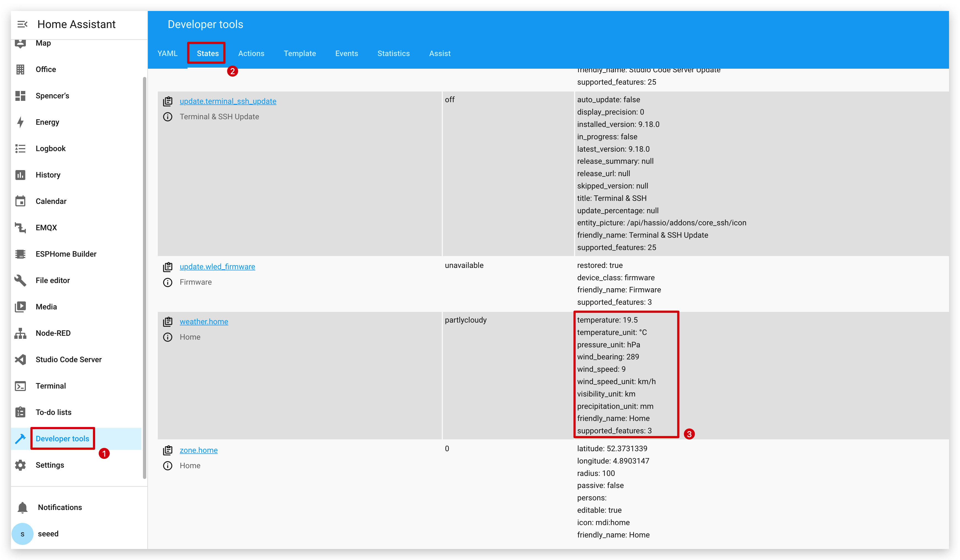Screen dimensions: 960x560
Task: Click the Logbook list icon
Action: [x=20, y=148]
